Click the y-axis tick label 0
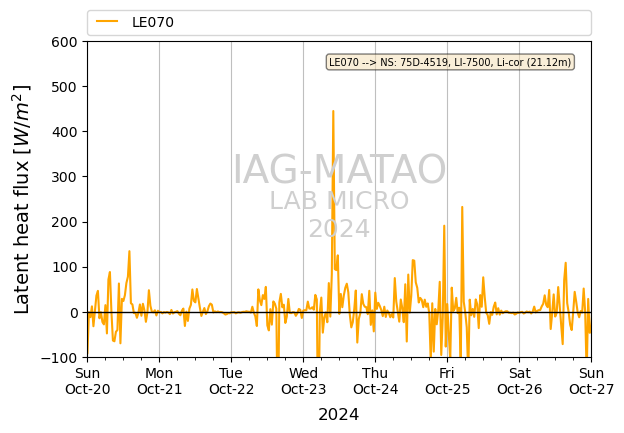 point(73,312)
